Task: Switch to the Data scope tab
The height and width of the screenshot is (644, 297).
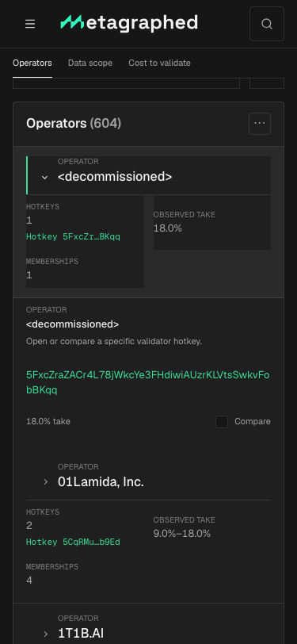Action: tap(90, 63)
